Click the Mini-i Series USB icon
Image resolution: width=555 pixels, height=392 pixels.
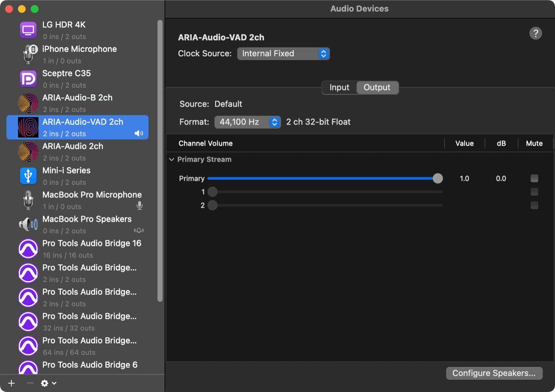tap(28, 176)
